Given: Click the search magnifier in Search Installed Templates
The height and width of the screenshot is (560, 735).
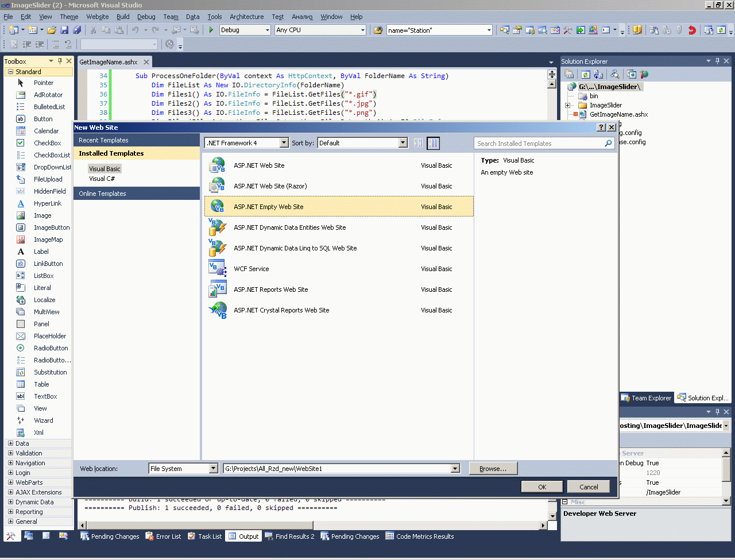Looking at the screenshot, I should 608,144.
